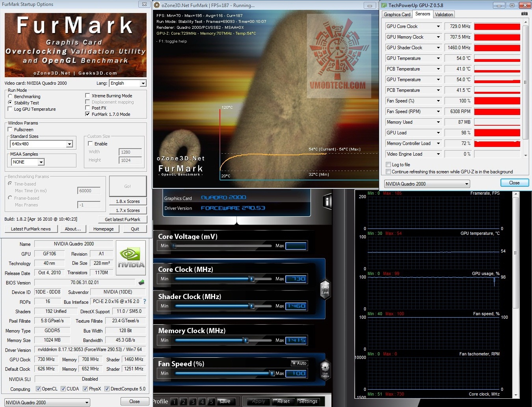Click the Memory Clock slider handle

coord(246,340)
